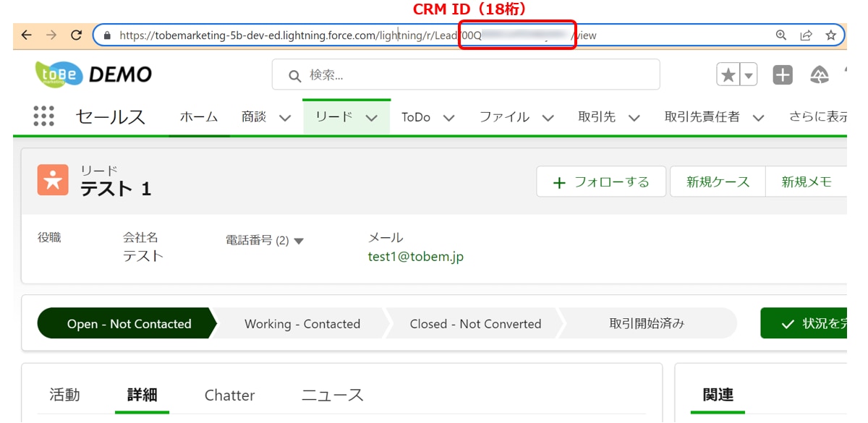This screenshot has height=423, width=868.
Task: Select the Closed - Not Converted stage
Action: 475,323
